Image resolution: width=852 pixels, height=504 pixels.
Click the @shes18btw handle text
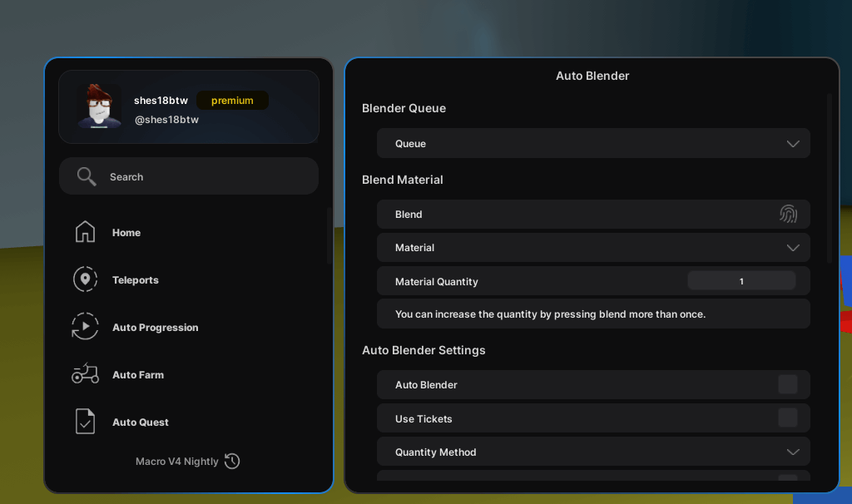point(166,120)
